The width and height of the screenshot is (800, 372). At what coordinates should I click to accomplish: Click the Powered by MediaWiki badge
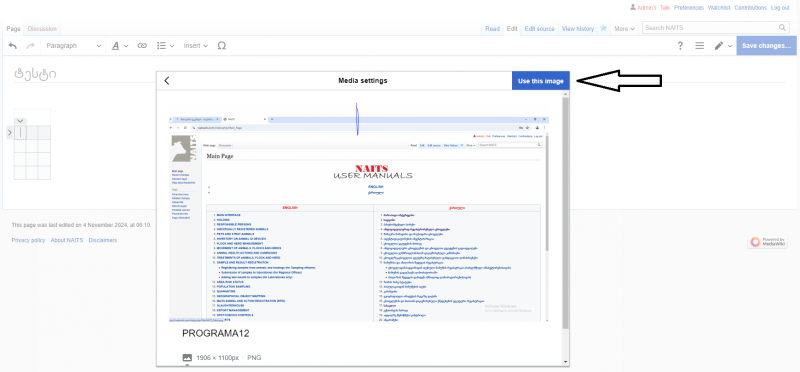pos(768,242)
